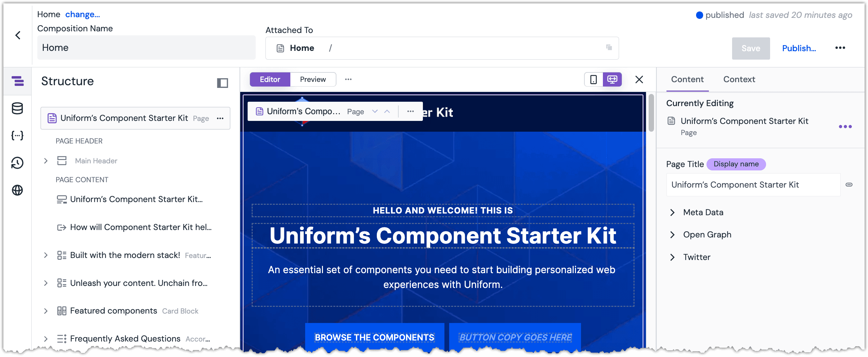Open the localization globe sidebar icon
Screen dimensions: 868x357
[x=17, y=190]
